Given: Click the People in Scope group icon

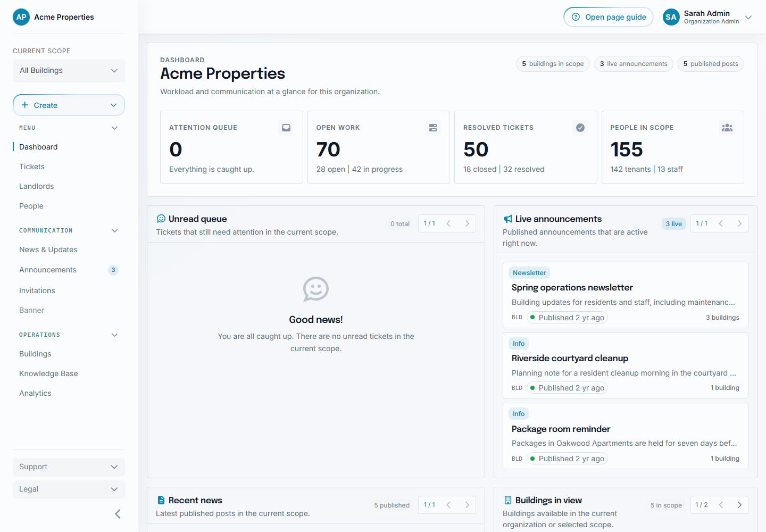Looking at the screenshot, I should [x=727, y=128].
